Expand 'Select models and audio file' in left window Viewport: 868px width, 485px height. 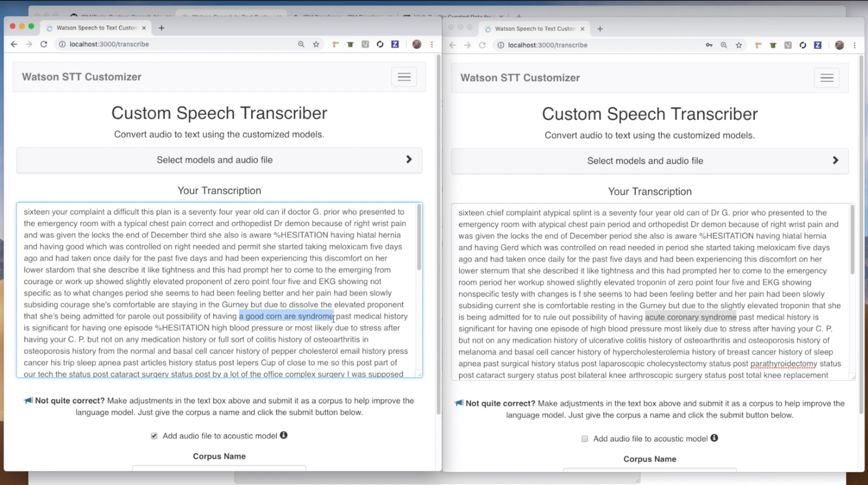click(219, 160)
